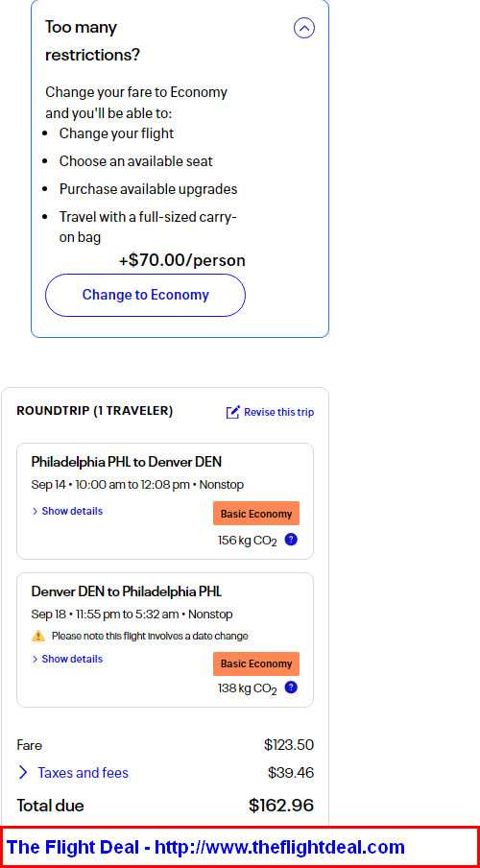Image resolution: width=480 pixels, height=868 pixels.
Task: Open The Flight Deal website link
Action: click(x=205, y=847)
